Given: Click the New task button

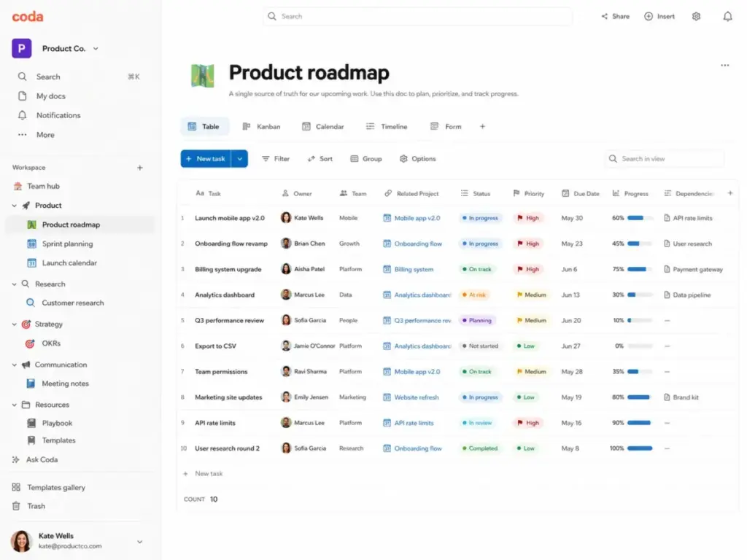Looking at the screenshot, I should pos(206,158).
